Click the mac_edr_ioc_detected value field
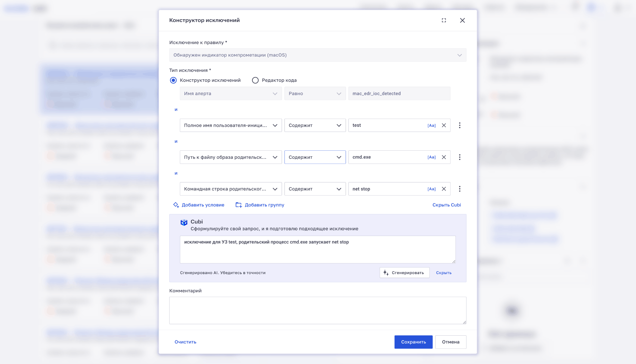This screenshot has width=636, height=364. [399, 94]
